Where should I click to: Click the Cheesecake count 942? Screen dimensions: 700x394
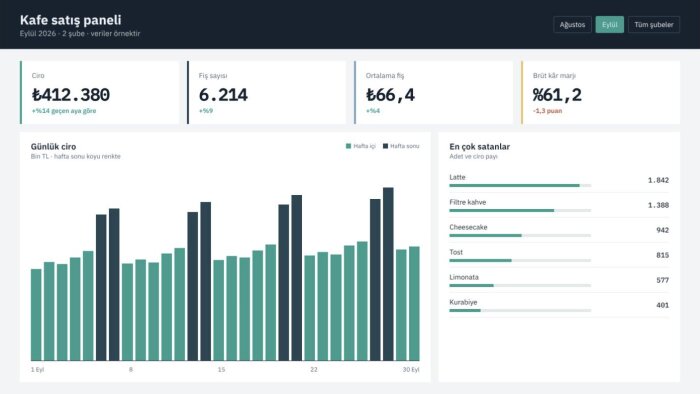click(662, 230)
